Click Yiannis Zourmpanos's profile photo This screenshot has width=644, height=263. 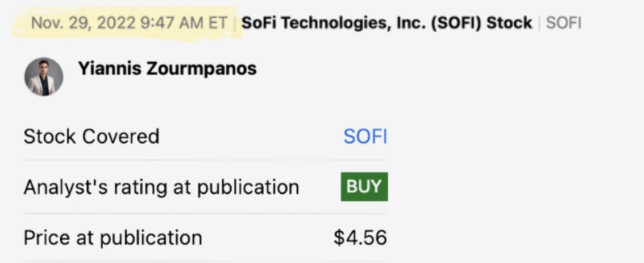[44, 76]
